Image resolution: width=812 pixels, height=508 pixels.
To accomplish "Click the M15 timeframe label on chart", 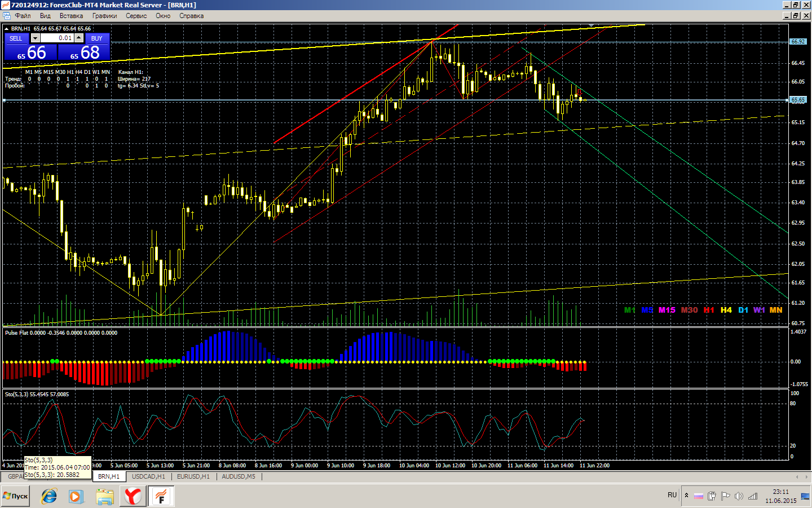I will pos(667,310).
